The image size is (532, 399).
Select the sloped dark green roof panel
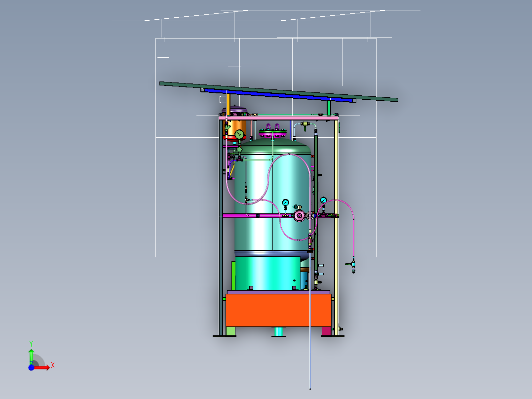coord(278,91)
